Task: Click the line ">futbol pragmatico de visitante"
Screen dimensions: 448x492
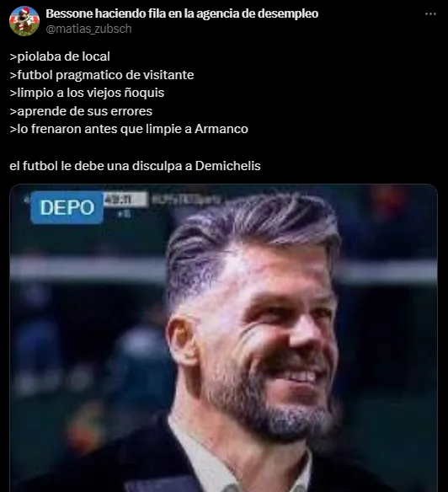Action: pos(102,75)
